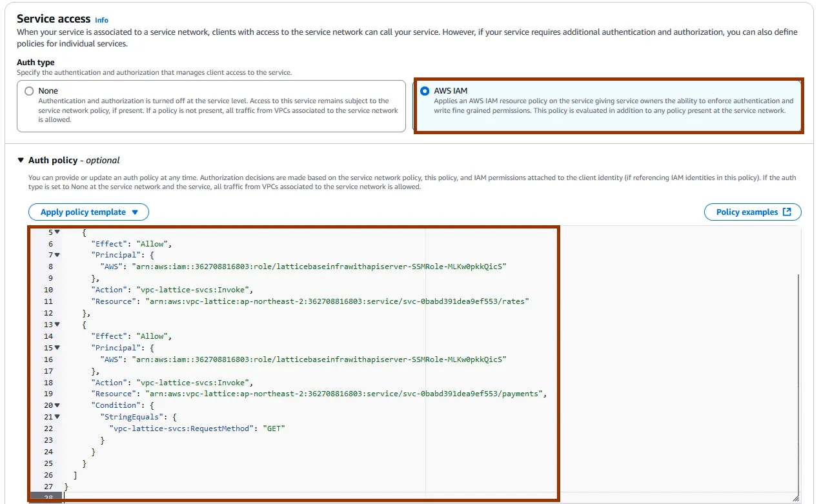This screenshot has height=504, width=821.
Task: Fold the StringEquals block at line 21
Action: point(57,417)
